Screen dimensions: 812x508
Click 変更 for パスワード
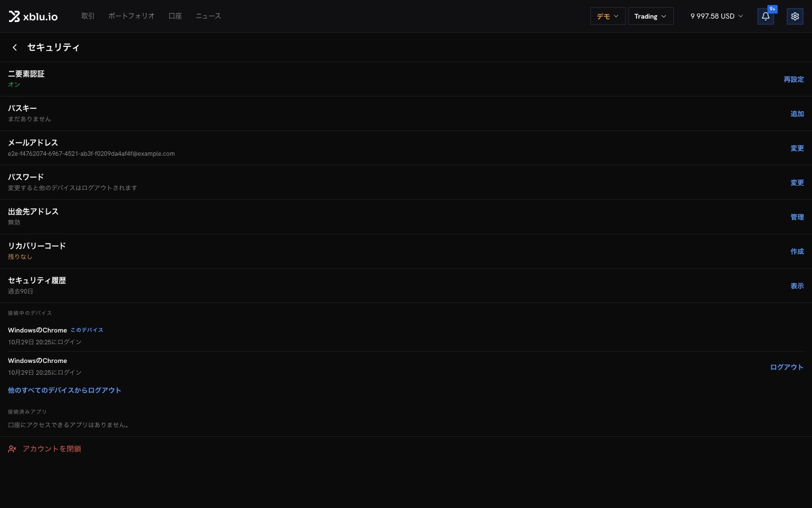[x=797, y=183]
